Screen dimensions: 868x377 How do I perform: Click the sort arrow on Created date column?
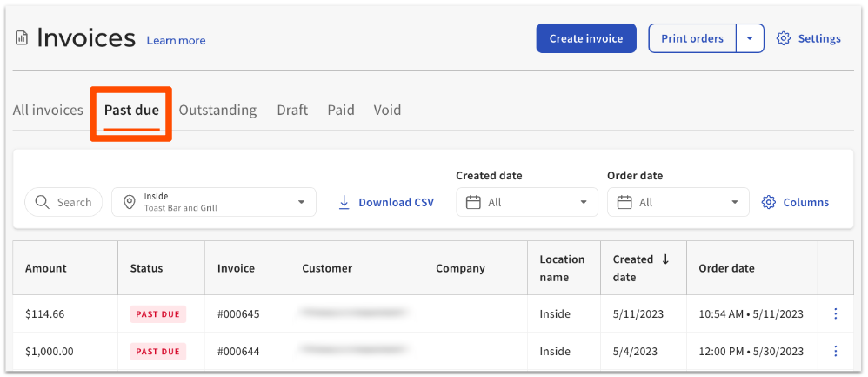tap(666, 259)
